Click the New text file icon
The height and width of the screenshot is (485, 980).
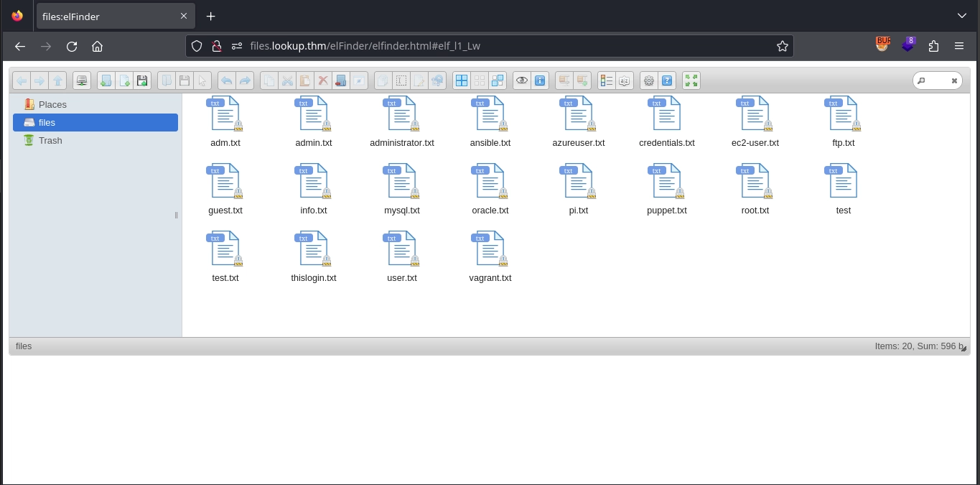coord(124,81)
